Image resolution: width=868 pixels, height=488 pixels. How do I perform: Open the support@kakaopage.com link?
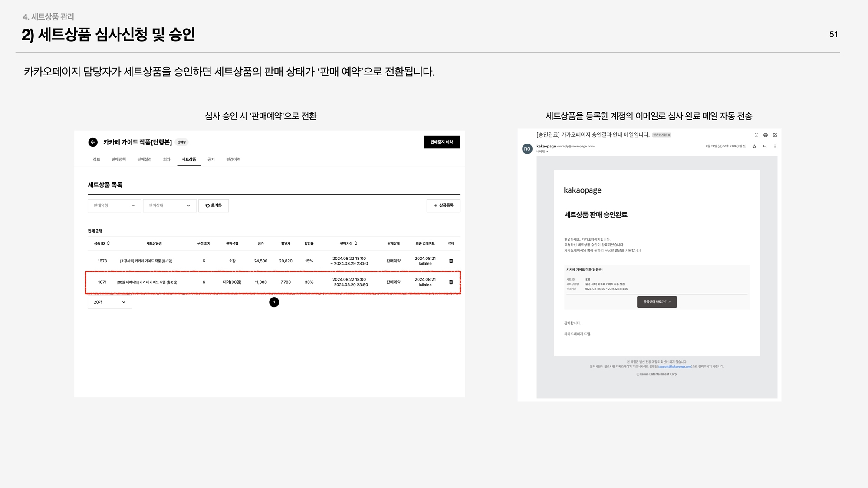pos(675,367)
